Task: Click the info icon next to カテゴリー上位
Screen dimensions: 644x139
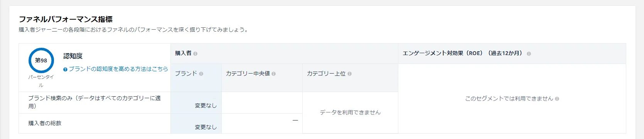Action: 349,74
